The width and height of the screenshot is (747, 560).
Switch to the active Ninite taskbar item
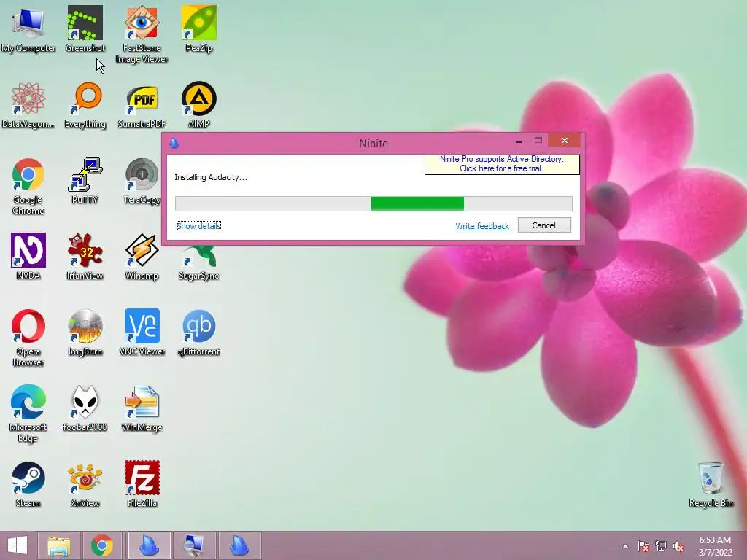click(x=149, y=545)
